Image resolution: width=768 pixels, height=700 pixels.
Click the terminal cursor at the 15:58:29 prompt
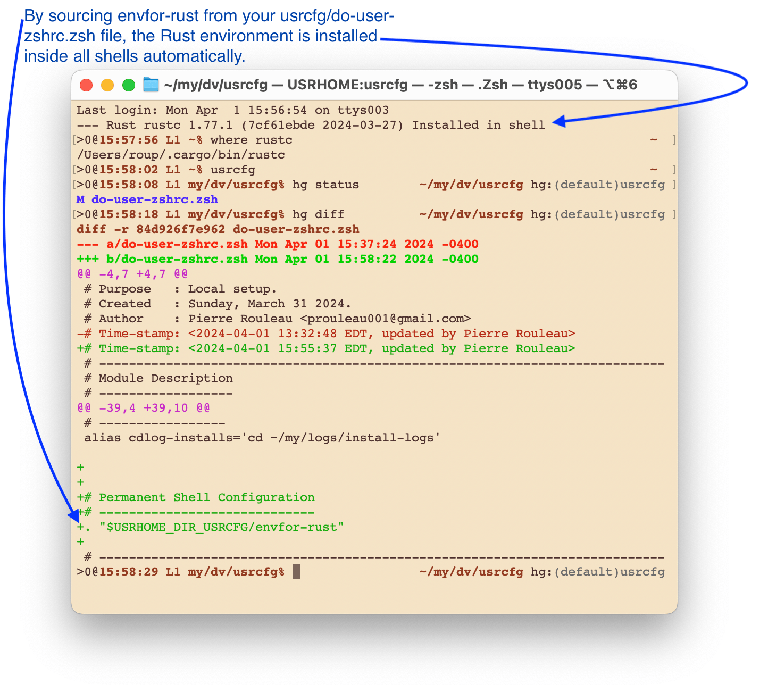tap(296, 572)
